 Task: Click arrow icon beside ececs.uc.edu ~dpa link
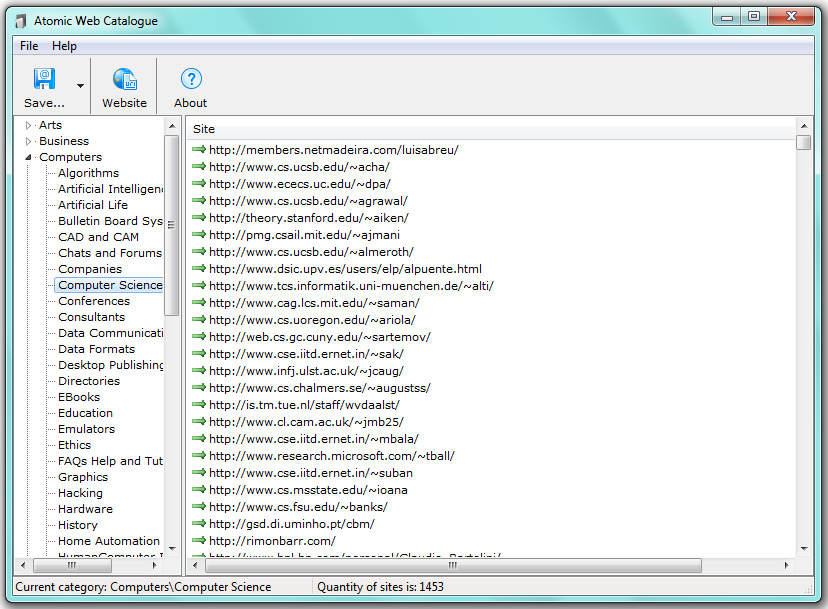(199, 183)
